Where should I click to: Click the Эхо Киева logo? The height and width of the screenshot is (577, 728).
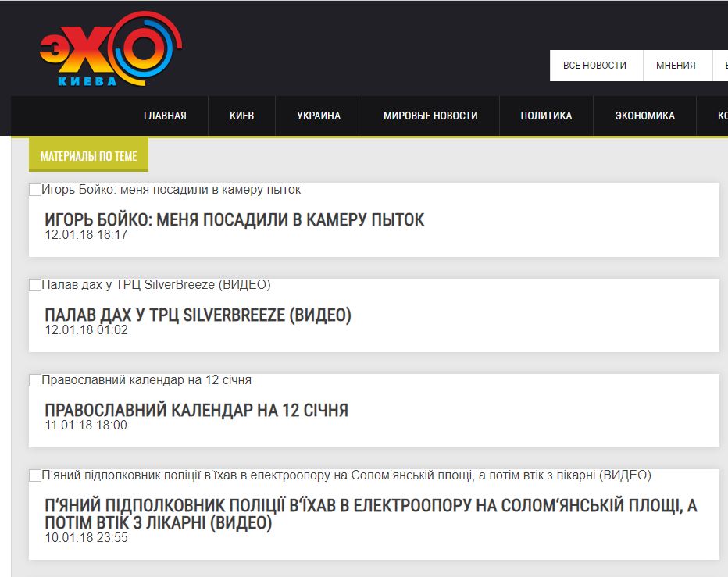pyautogui.click(x=109, y=52)
